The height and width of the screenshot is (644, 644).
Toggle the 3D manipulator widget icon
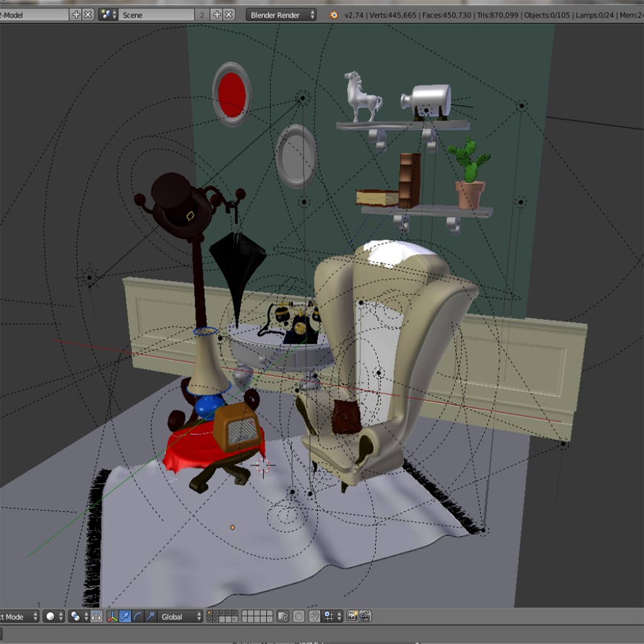[113, 616]
